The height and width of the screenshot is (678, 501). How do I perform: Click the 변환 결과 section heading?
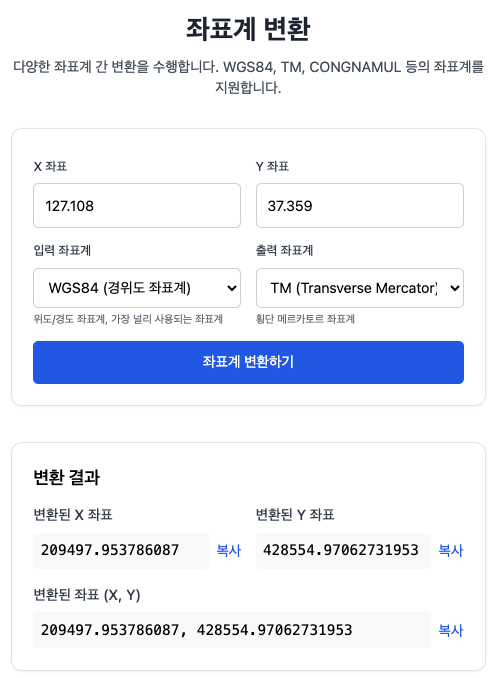coord(67,478)
